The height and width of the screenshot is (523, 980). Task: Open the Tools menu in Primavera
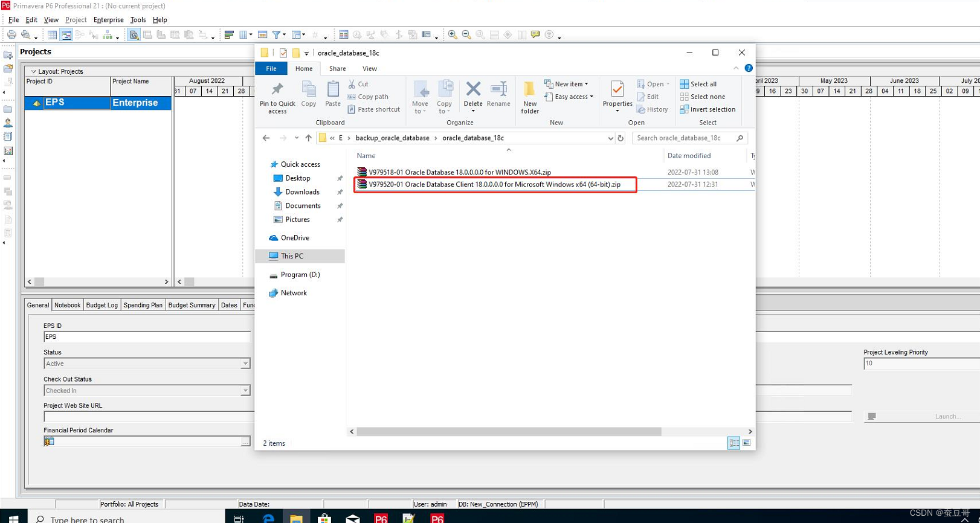pos(138,20)
